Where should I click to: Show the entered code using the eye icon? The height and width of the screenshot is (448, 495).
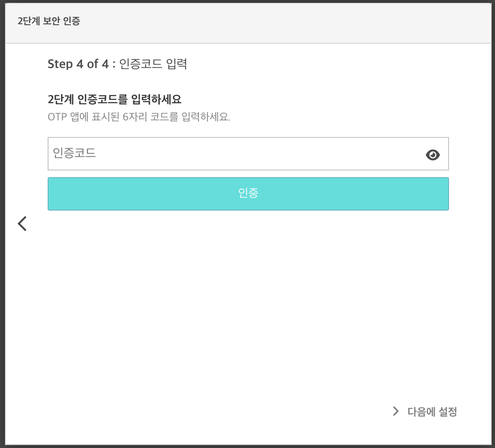point(432,155)
